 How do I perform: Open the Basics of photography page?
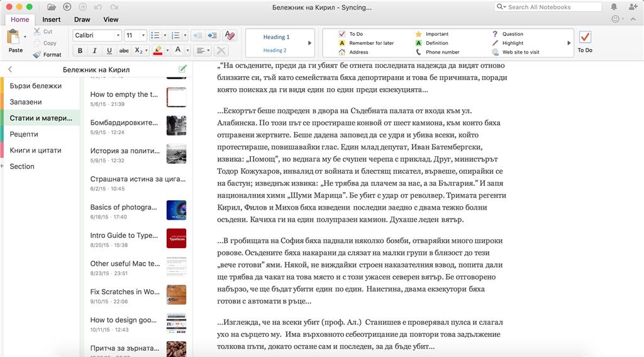coord(138,211)
